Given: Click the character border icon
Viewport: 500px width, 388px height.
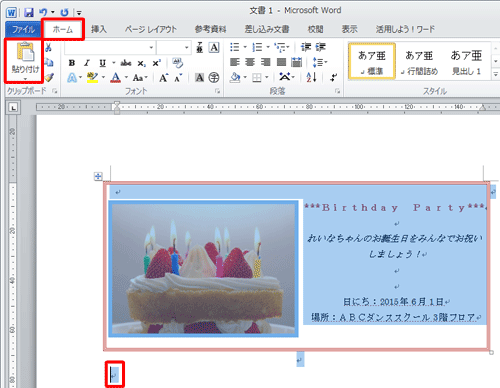Looking at the screenshot, I should [x=214, y=48].
